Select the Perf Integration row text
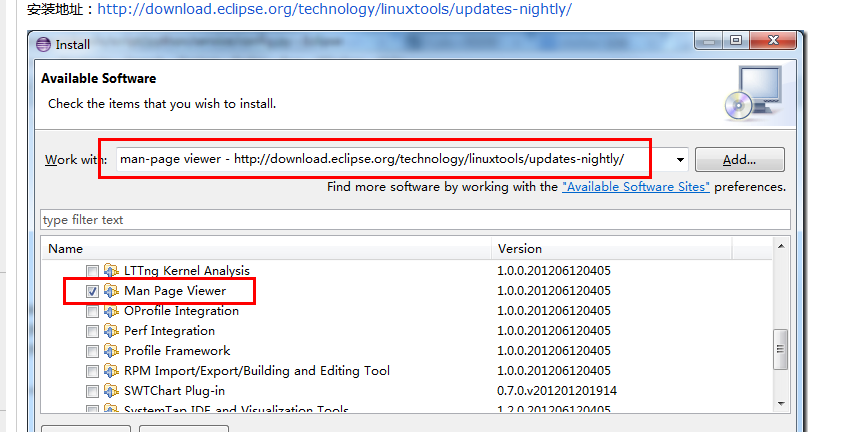The image size is (859, 432). pos(169,331)
